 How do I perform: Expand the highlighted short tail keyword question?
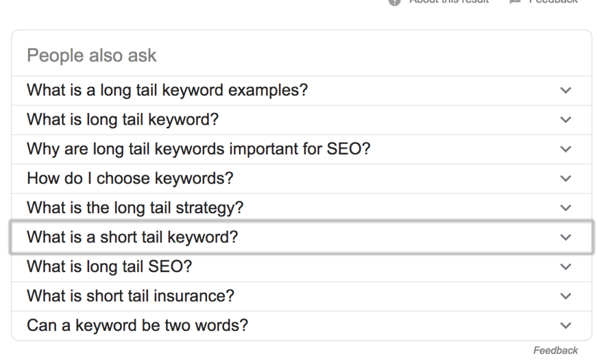coord(565,237)
